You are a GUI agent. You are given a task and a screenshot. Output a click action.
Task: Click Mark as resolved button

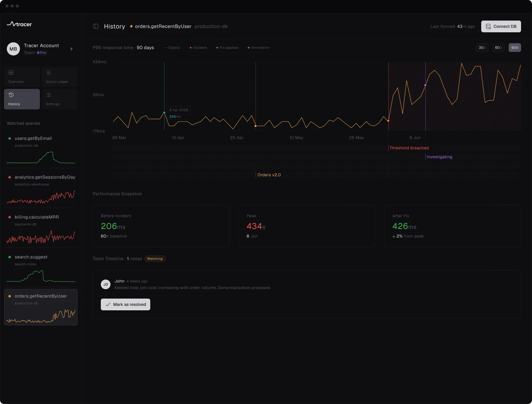126,304
